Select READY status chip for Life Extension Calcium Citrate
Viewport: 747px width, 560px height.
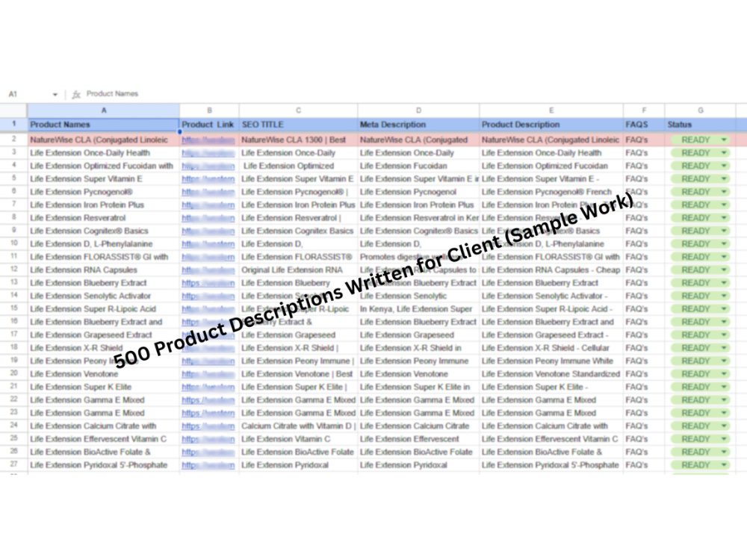pos(700,426)
